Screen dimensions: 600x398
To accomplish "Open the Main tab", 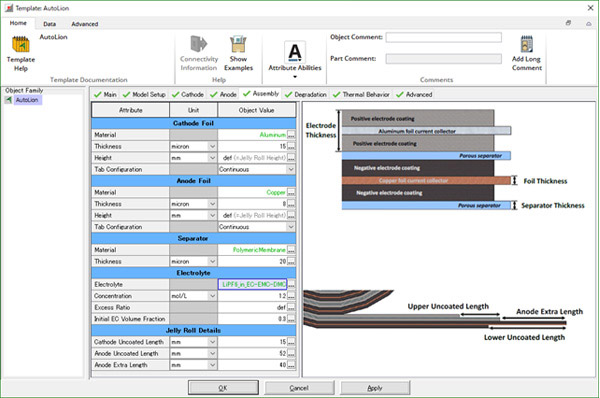I will [x=105, y=94].
